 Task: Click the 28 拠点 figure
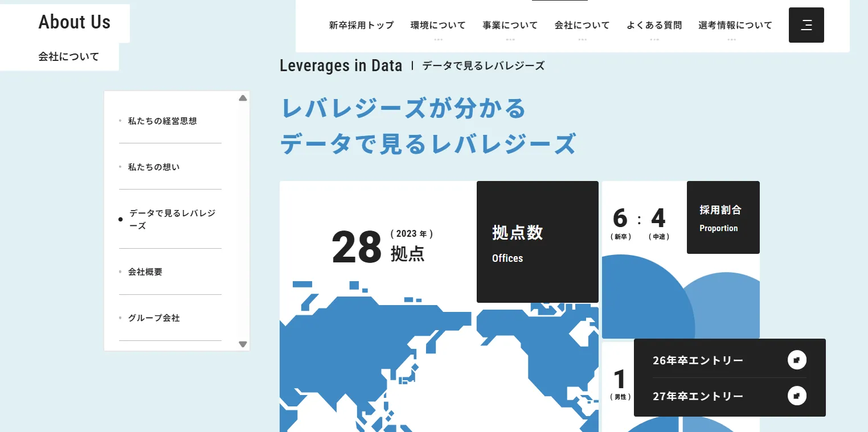(x=383, y=246)
